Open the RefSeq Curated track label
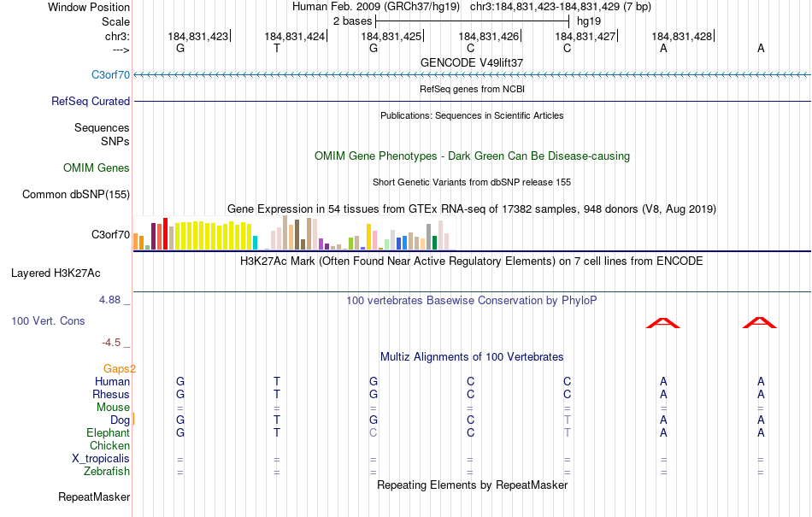 pos(90,101)
